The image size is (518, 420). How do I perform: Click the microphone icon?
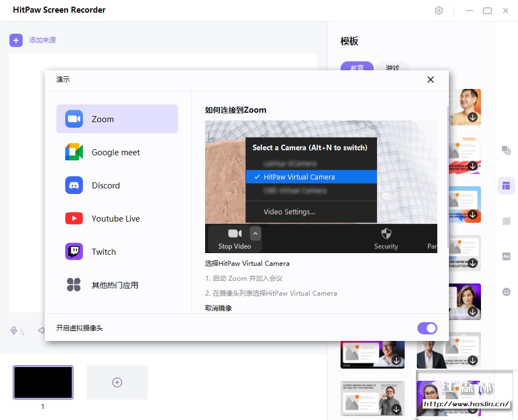tap(14, 330)
